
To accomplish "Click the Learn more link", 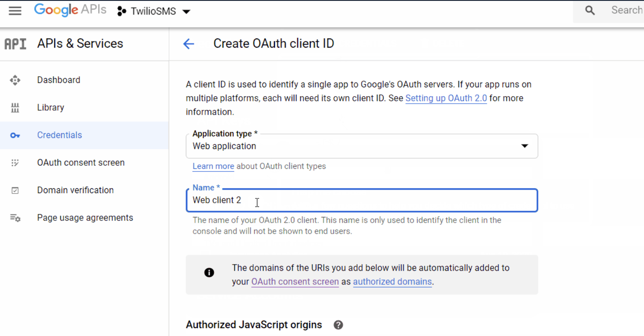I will point(213,166).
